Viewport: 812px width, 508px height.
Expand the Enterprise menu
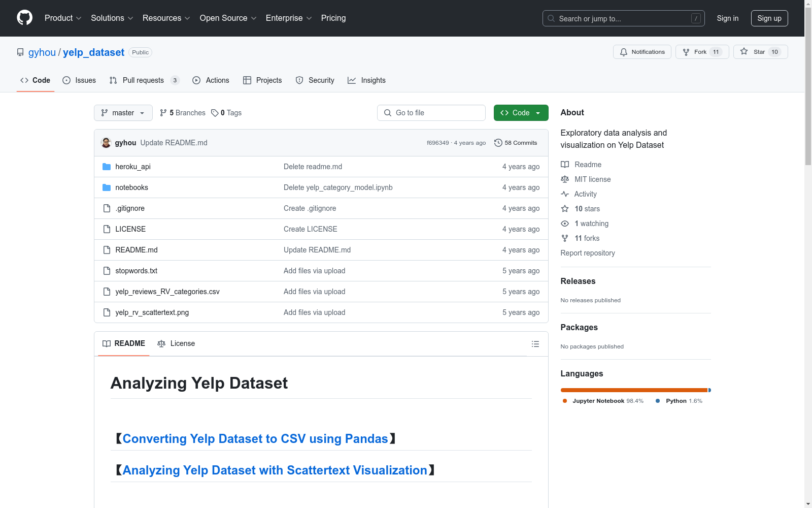pyautogui.click(x=289, y=18)
